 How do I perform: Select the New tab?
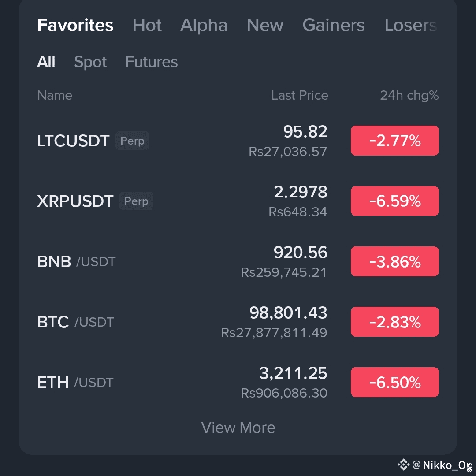click(265, 26)
